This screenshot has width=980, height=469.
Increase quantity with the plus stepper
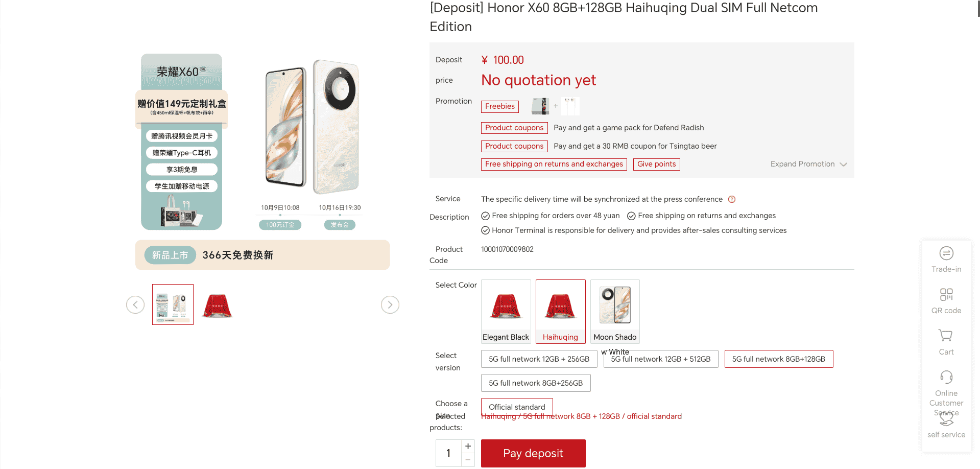(468, 446)
